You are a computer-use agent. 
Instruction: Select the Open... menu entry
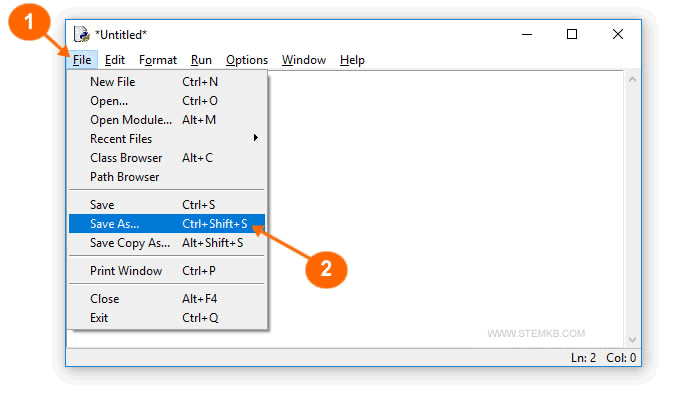click(167, 101)
